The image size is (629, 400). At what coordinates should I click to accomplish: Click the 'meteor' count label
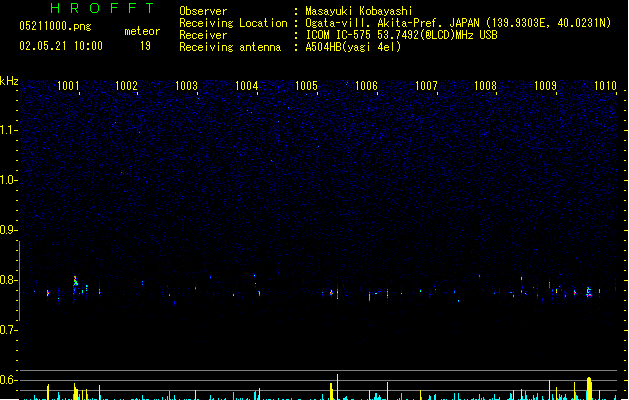click(142, 31)
